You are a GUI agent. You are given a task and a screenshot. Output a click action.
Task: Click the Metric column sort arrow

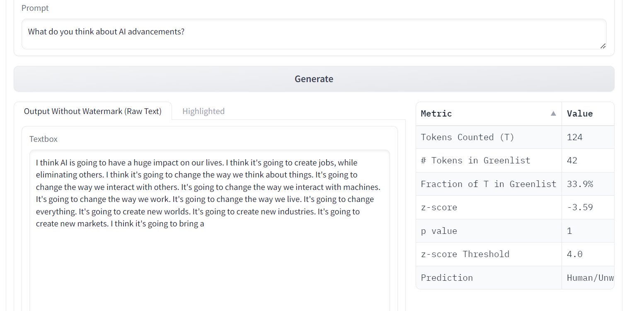click(x=553, y=114)
